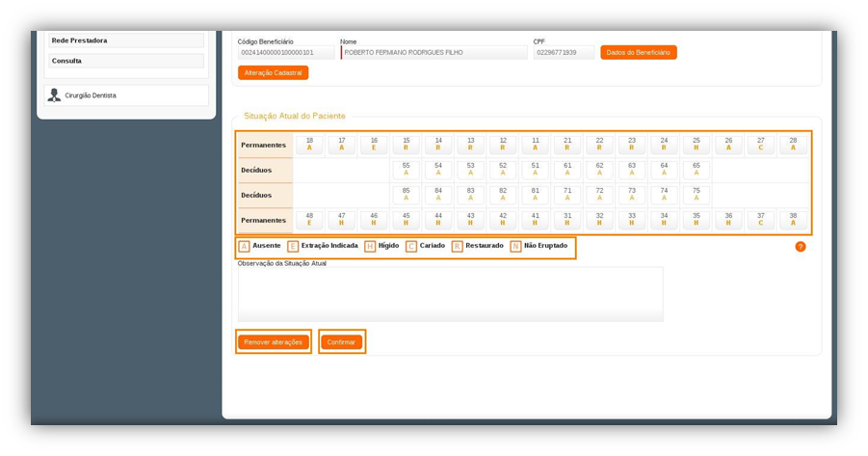
Task: Click the Observação da Situação Atual text area
Action: pos(450,294)
